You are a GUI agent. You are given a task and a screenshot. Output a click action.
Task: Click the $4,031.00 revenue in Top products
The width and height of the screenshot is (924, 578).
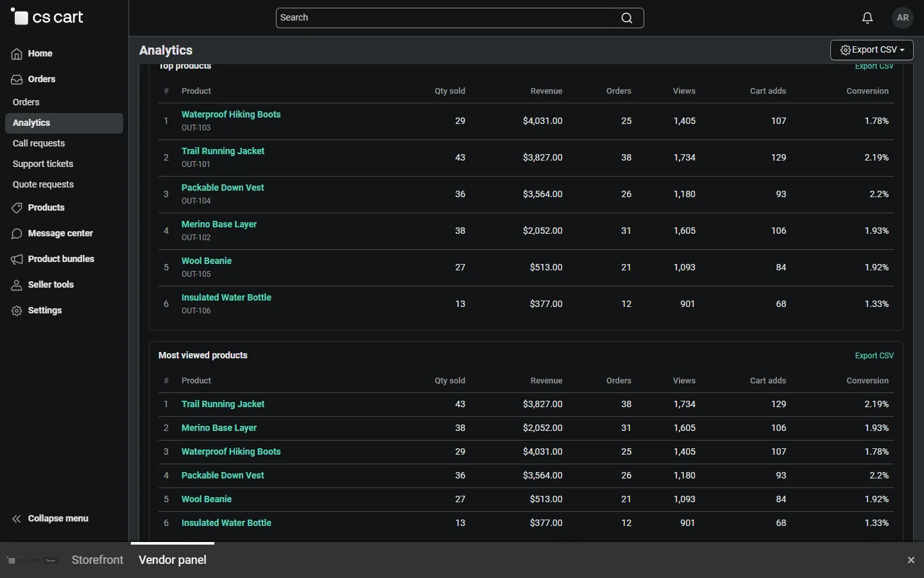click(543, 121)
